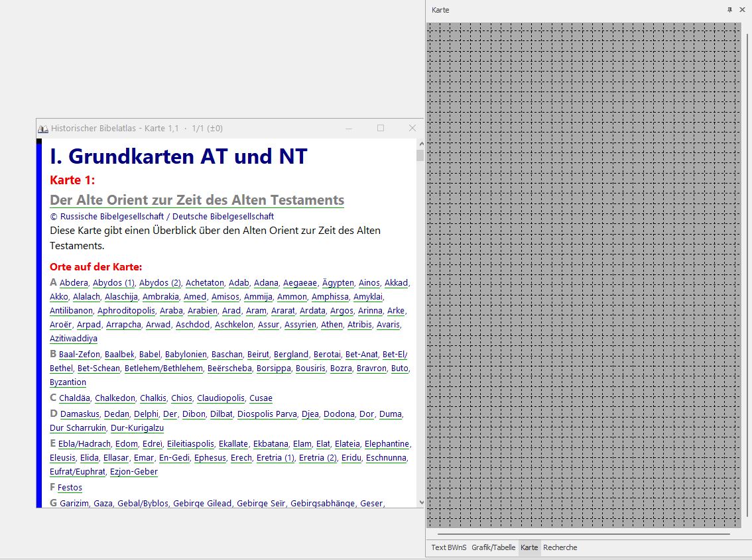Click the vertical scrollbar thumb in text window
The width and height of the screenshot is (752, 560).
(x=420, y=155)
